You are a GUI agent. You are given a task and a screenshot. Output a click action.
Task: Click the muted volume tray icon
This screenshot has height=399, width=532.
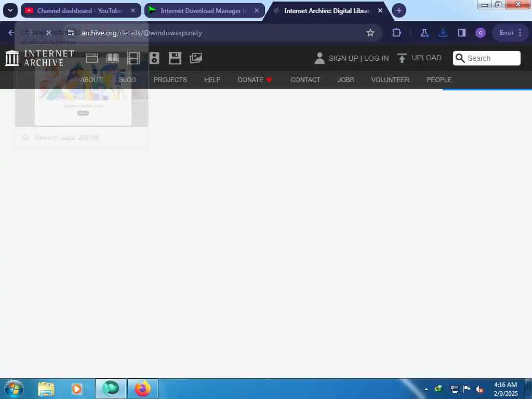pyautogui.click(x=480, y=389)
